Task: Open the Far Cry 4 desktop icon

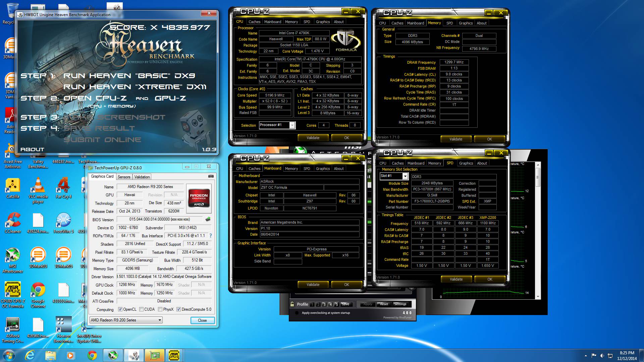Action: 63,188
